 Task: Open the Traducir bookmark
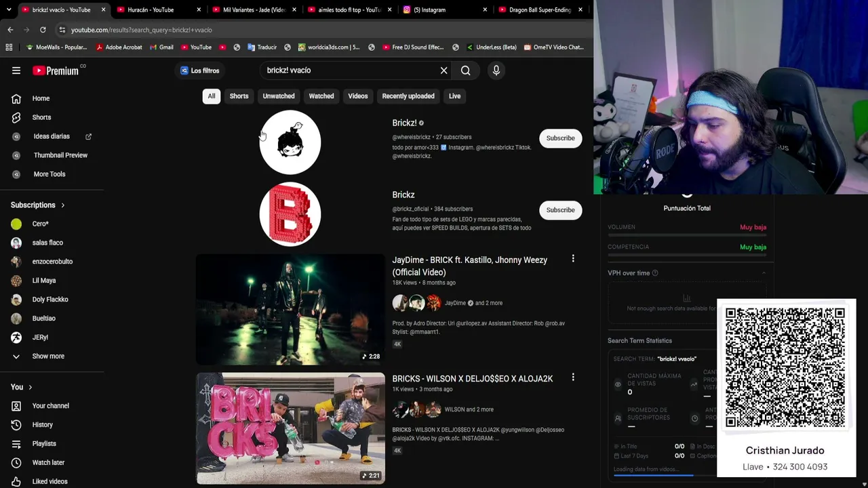(262, 47)
